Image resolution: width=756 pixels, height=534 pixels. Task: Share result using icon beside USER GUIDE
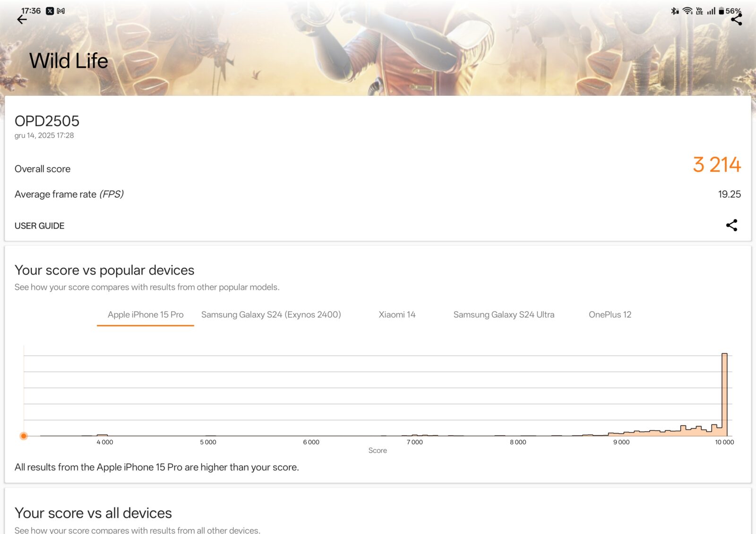tap(731, 225)
